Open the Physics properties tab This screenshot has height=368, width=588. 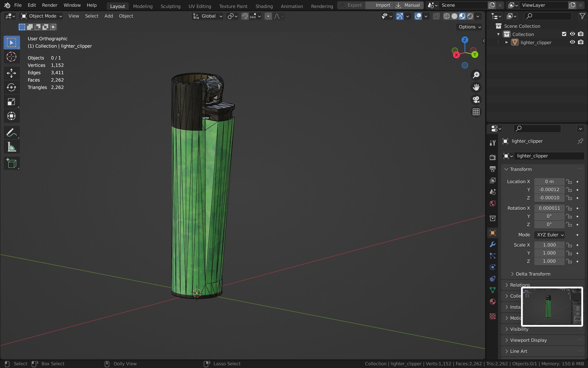click(x=492, y=267)
